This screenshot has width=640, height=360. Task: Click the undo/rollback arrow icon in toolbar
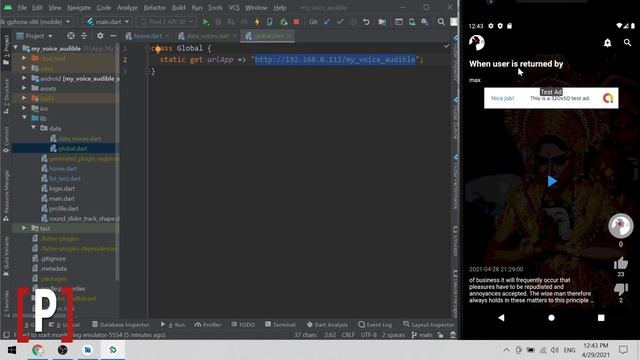(x=366, y=22)
